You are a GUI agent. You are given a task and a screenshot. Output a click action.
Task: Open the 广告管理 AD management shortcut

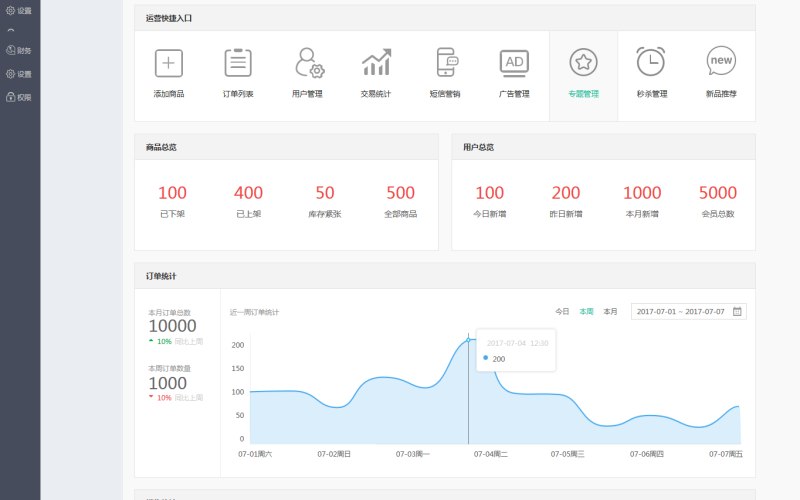click(514, 73)
